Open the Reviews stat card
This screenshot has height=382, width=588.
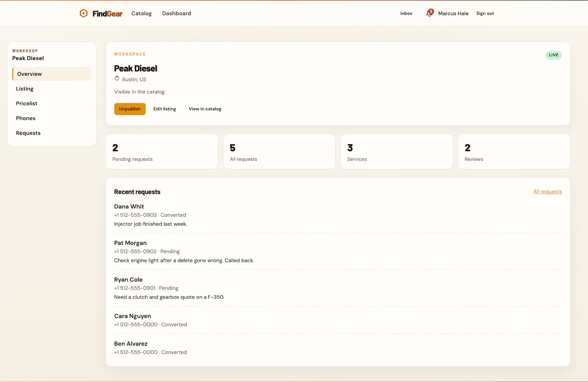tap(514, 151)
